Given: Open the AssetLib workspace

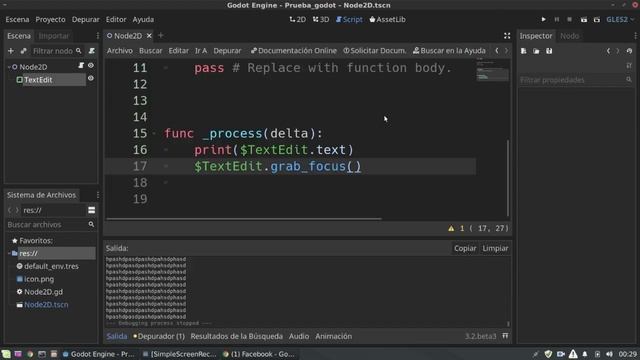Looking at the screenshot, I should (387, 19).
